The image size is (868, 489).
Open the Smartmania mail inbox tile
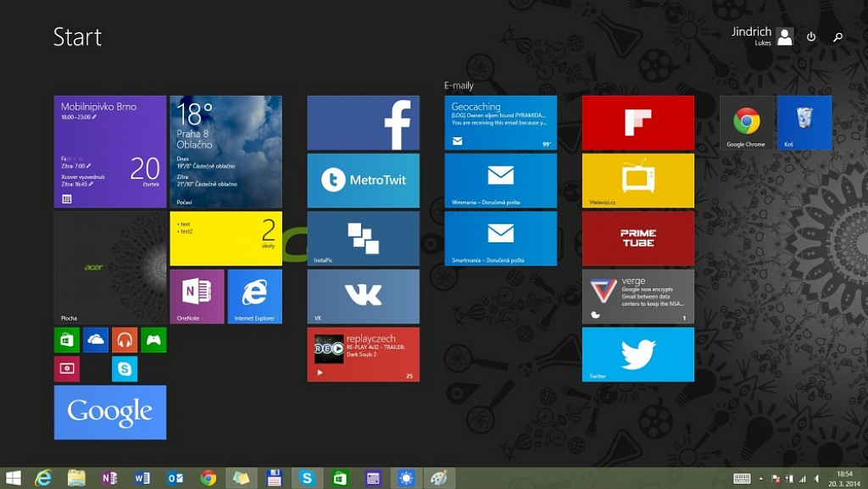[x=500, y=238]
